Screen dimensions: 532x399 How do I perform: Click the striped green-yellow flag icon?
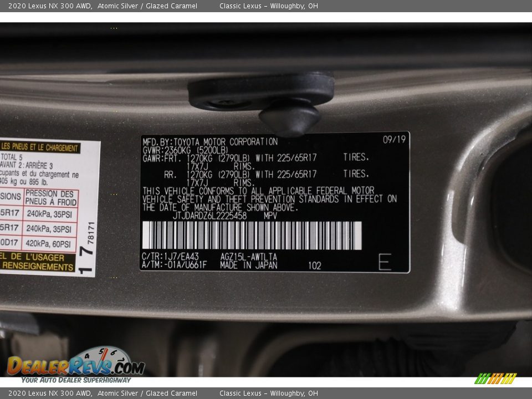495,378
